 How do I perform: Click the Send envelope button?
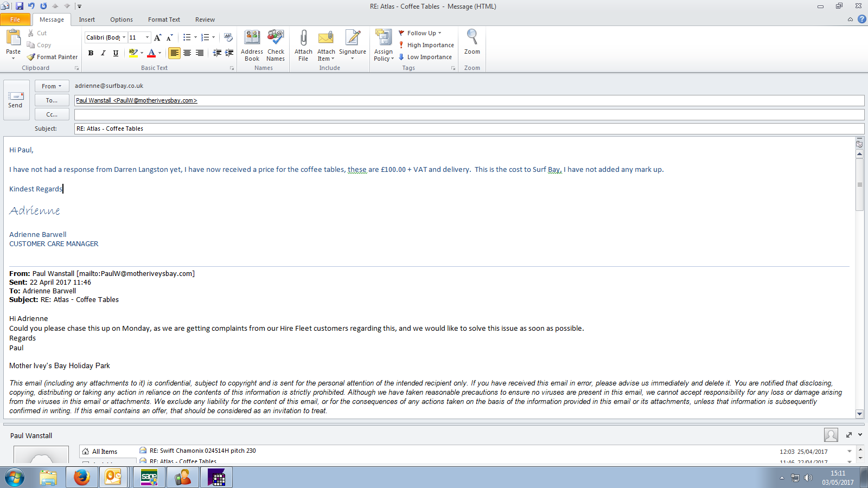15,100
